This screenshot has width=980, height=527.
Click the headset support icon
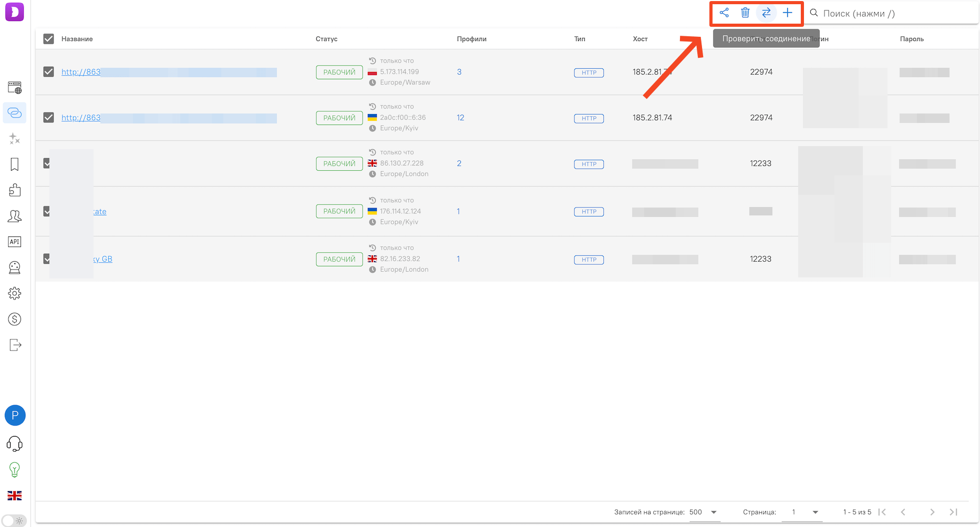coord(15,444)
